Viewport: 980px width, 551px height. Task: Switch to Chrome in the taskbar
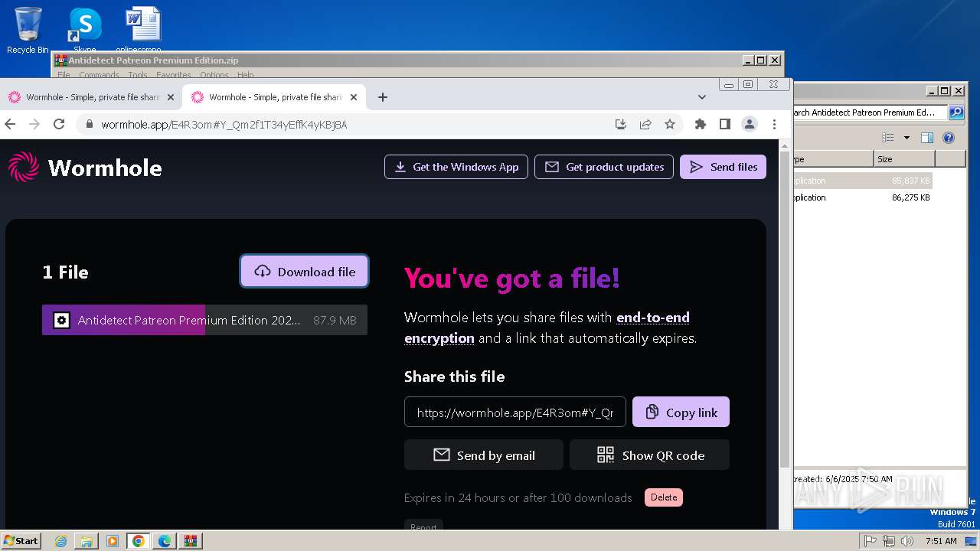139,541
